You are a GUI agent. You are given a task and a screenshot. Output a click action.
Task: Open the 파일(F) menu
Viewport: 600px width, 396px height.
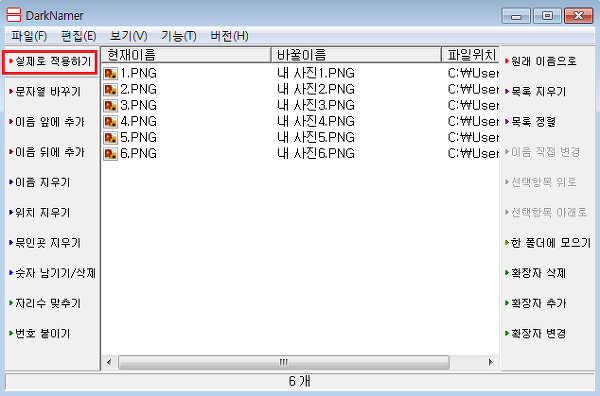click(29, 36)
